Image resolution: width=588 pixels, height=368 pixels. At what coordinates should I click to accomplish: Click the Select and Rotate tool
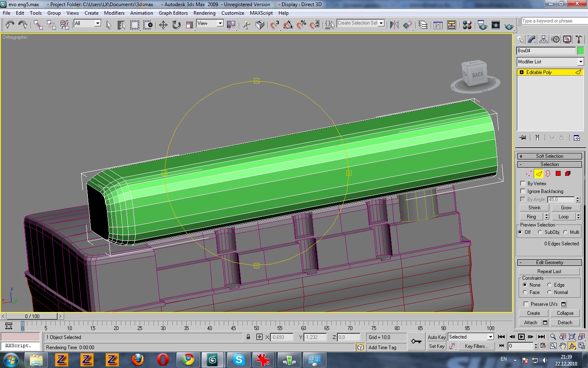176,25
